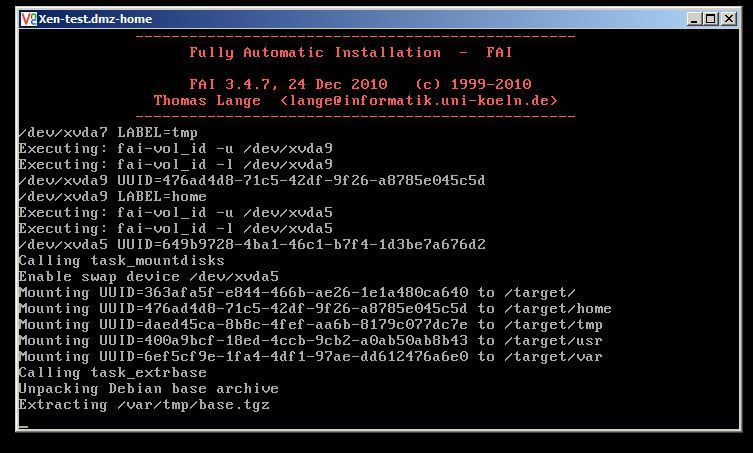Image resolution: width=753 pixels, height=453 pixels.
Task: Close the Xen-test.dmz-home VNC window
Action: coord(730,19)
